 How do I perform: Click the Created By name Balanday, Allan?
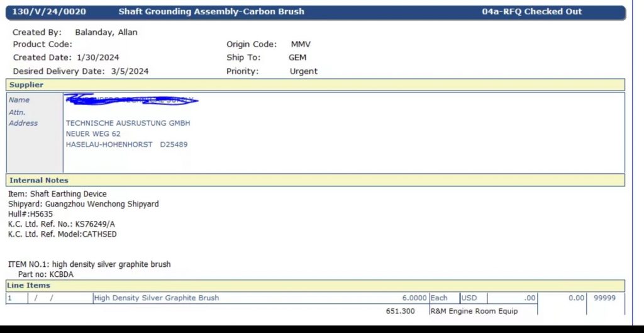(106, 32)
